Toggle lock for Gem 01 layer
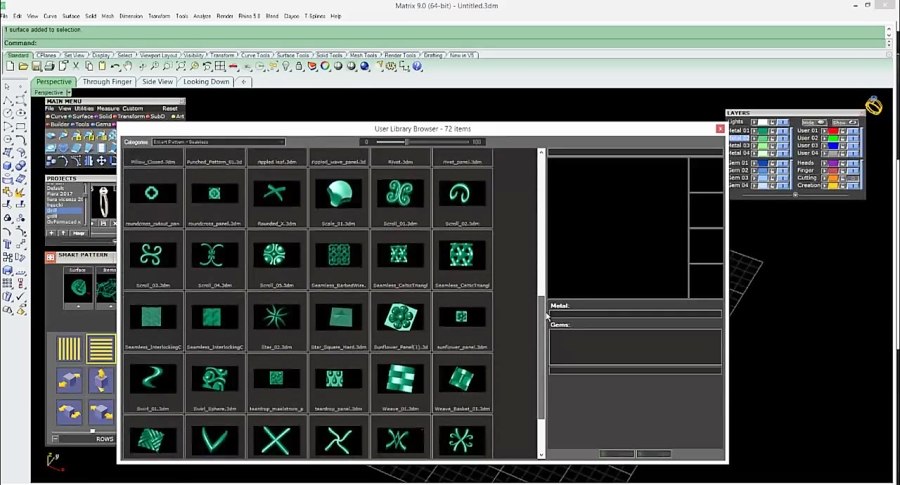Image resolution: width=900 pixels, height=485 pixels. pos(772,163)
